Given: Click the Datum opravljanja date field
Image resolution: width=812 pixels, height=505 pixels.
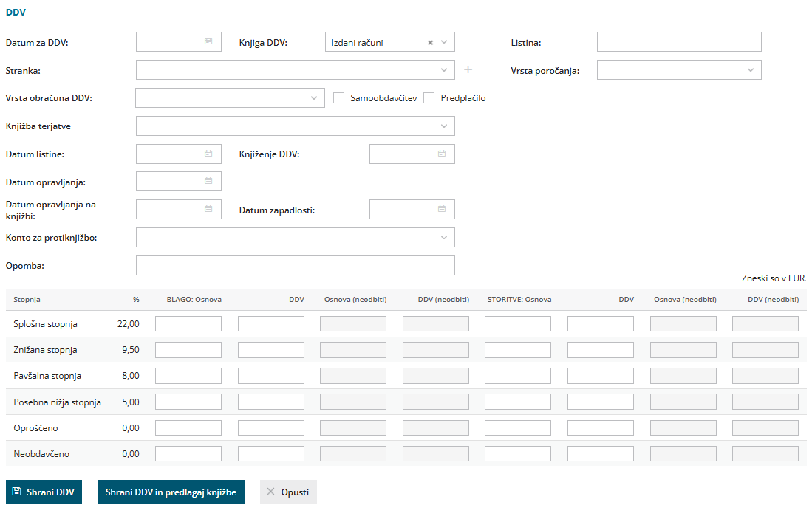Looking at the screenshot, I should [x=179, y=181].
